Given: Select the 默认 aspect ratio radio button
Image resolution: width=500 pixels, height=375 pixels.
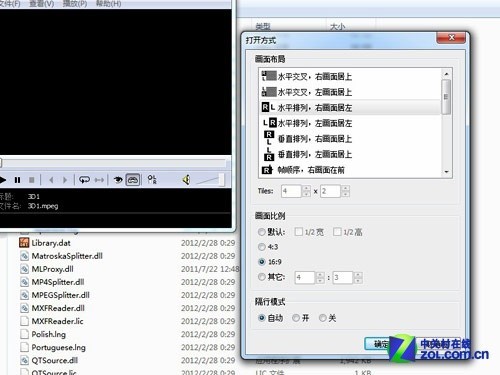Looking at the screenshot, I should (262, 232).
